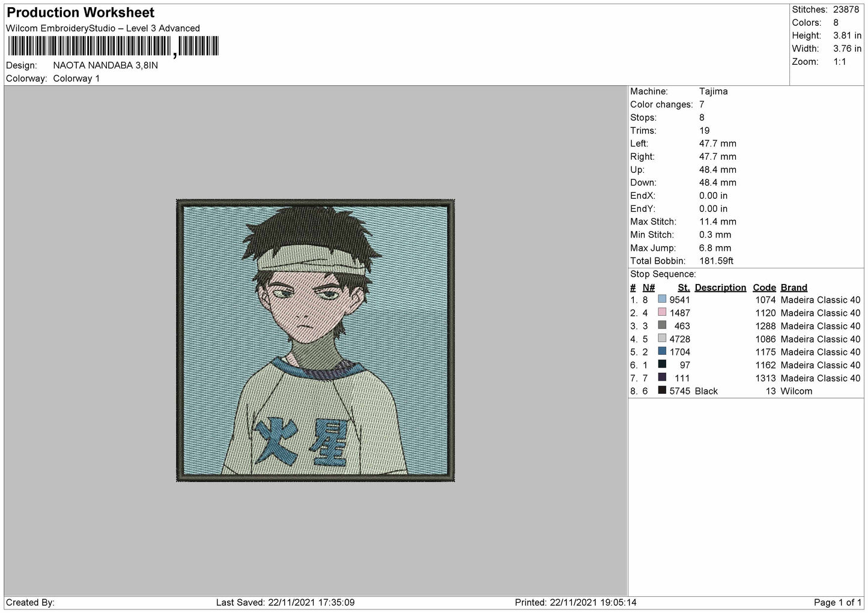
Task: Click the 'Black' description in stop 8
Action: point(706,391)
